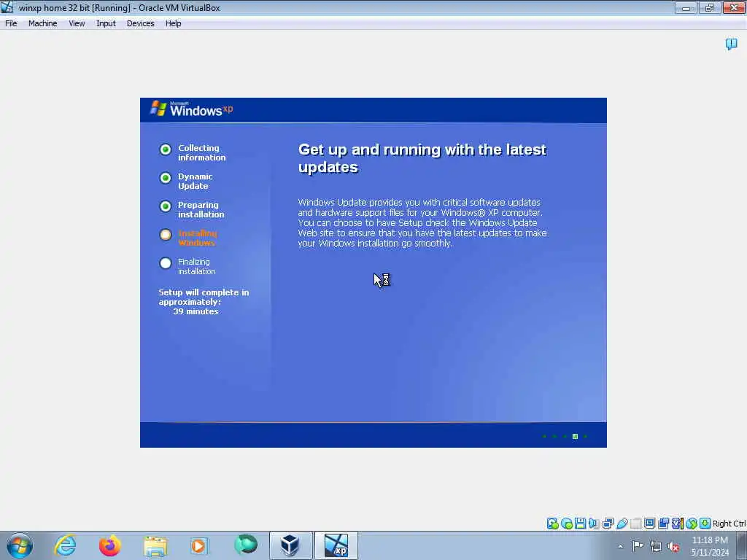Click the 'Get up and running' heading
Screen dimensions: 747x560
coord(422,158)
